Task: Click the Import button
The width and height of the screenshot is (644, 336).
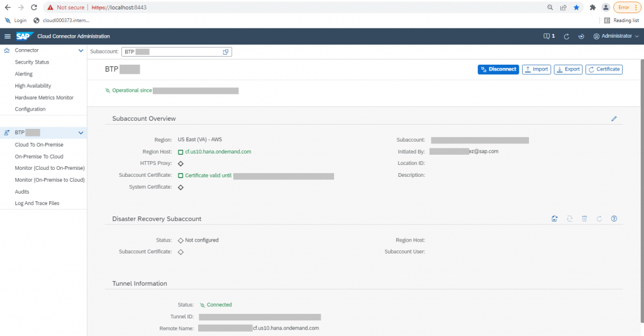Action: click(x=536, y=69)
